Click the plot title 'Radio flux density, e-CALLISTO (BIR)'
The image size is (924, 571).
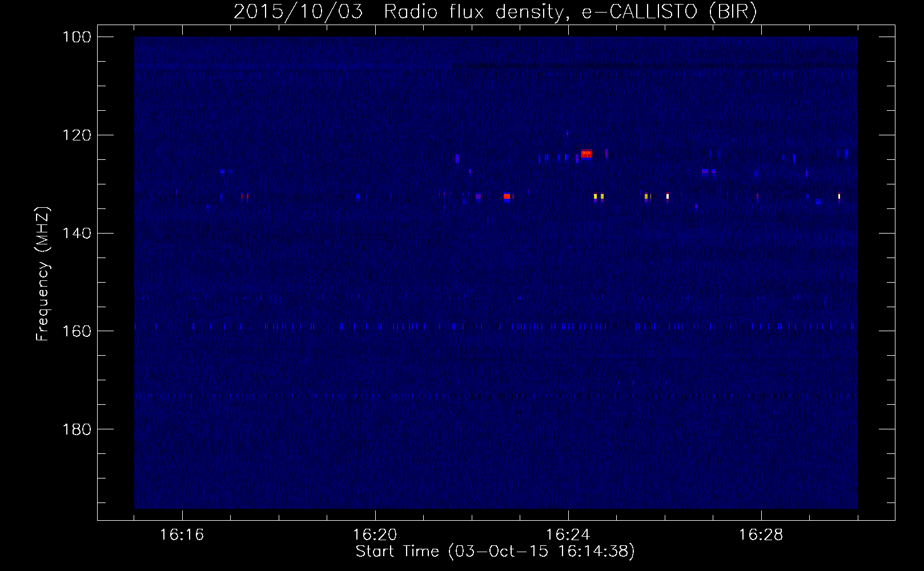pos(570,12)
